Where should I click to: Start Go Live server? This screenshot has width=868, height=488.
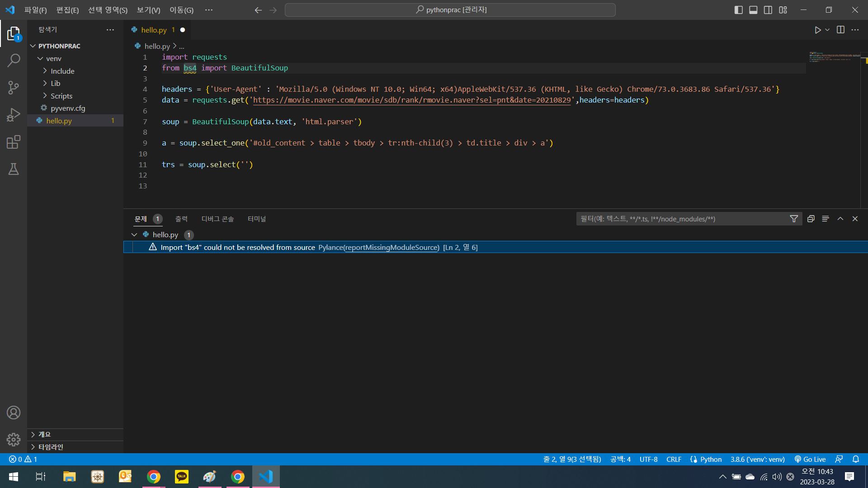[810, 459]
